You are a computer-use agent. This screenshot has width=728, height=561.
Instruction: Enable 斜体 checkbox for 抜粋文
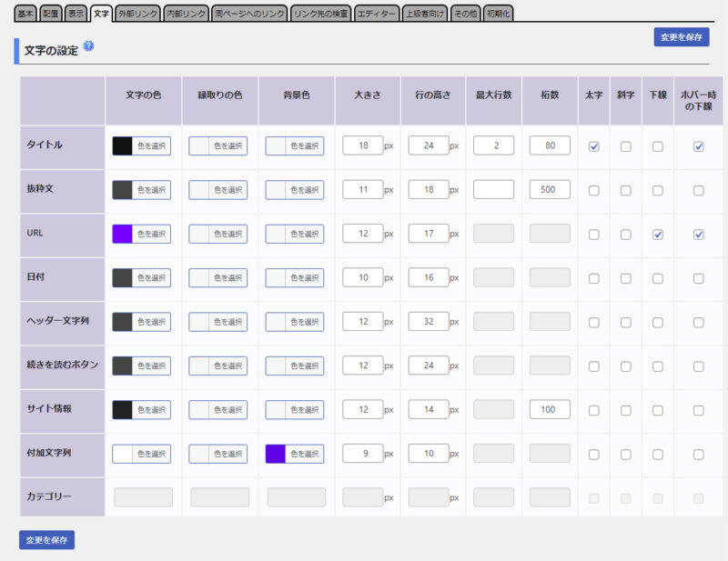pyautogui.click(x=626, y=190)
